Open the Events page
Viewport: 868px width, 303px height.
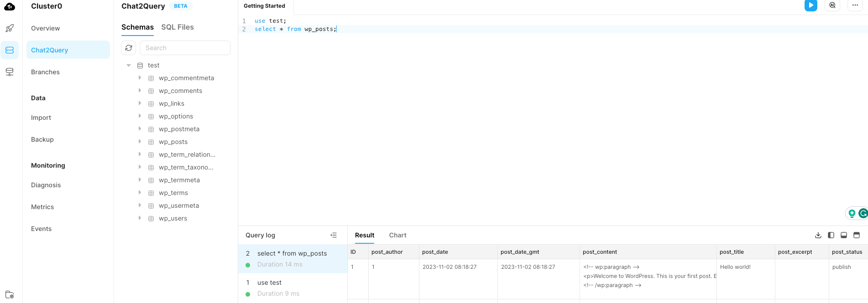pos(68,229)
